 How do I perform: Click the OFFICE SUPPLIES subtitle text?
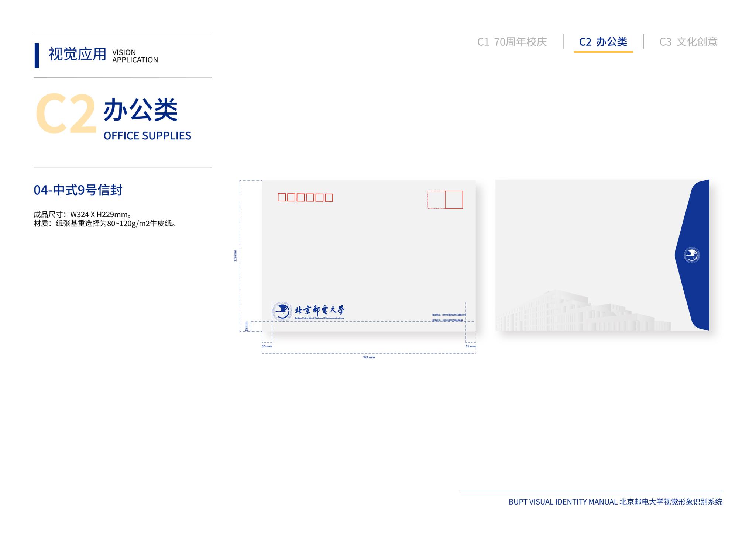click(147, 136)
